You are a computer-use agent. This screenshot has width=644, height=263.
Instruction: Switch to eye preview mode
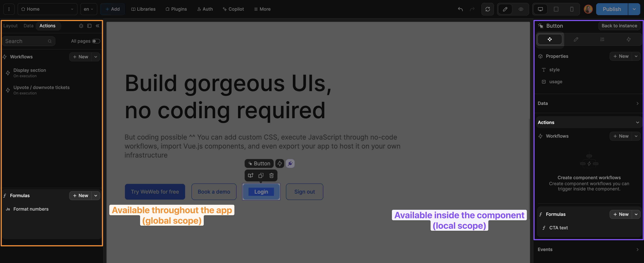(521, 9)
